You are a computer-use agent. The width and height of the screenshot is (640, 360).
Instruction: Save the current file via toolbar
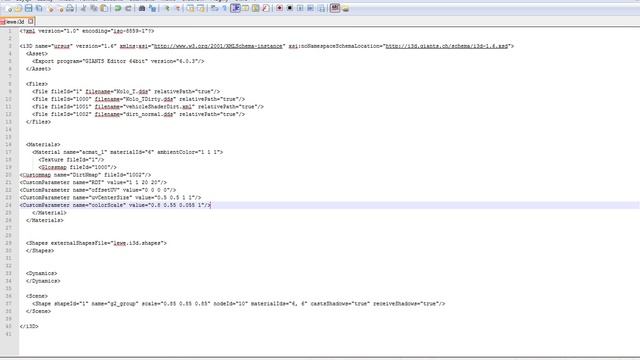(29, 9)
